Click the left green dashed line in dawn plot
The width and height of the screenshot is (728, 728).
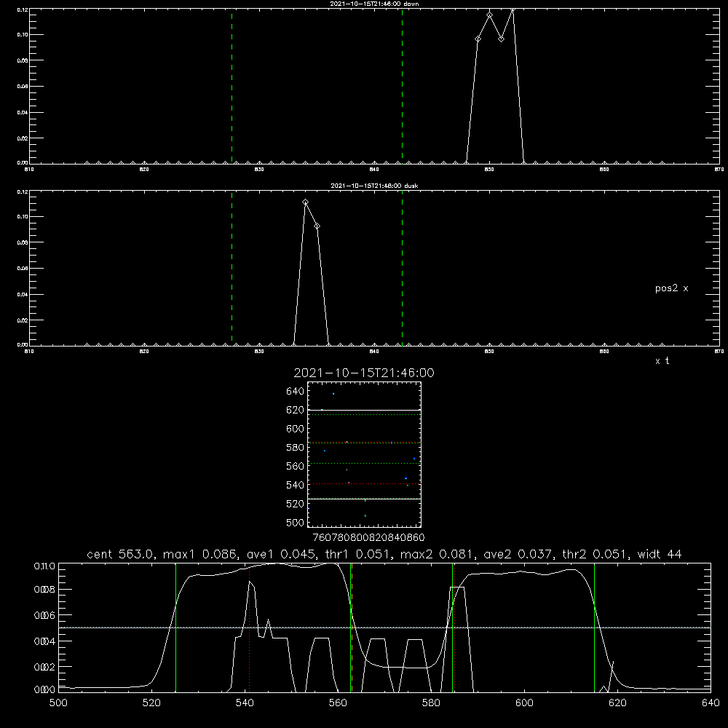pyautogui.click(x=232, y=86)
